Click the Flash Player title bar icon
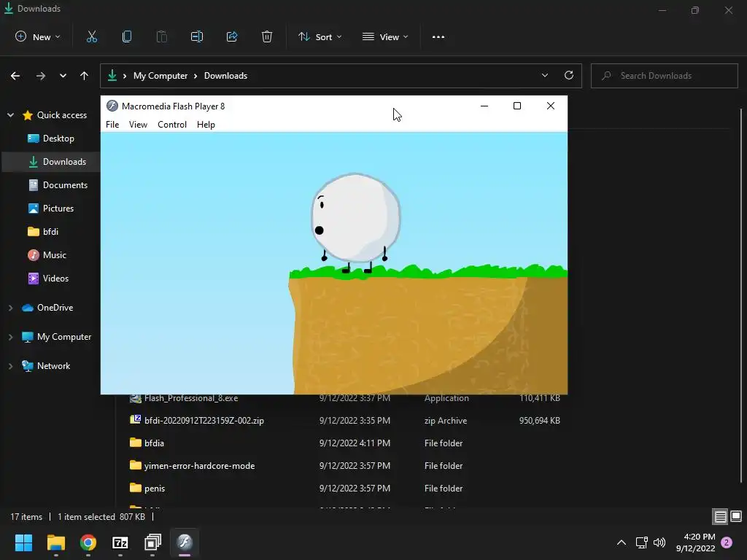 112,106
